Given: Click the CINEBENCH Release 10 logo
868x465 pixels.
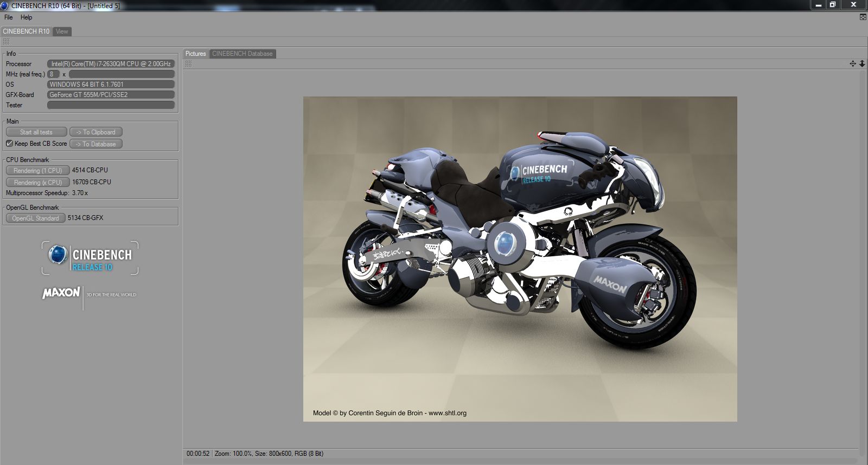Looking at the screenshot, I should point(90,258).
